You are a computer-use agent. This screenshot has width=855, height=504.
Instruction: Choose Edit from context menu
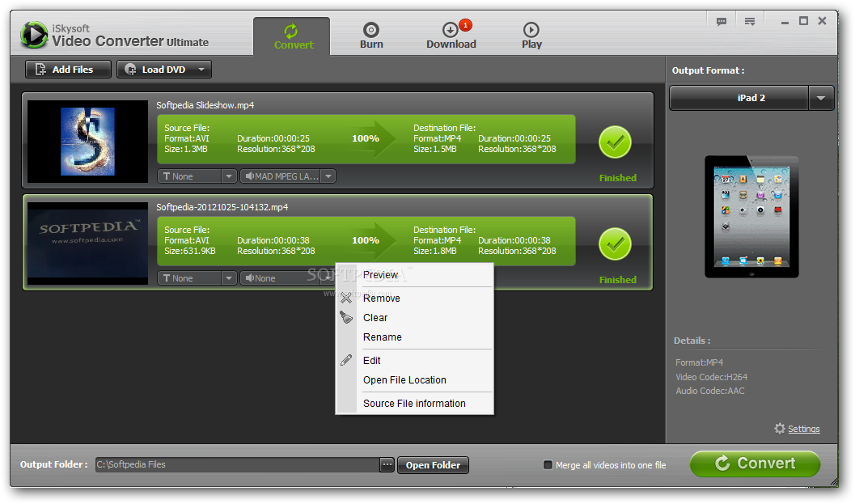click(x=372, y=361)
